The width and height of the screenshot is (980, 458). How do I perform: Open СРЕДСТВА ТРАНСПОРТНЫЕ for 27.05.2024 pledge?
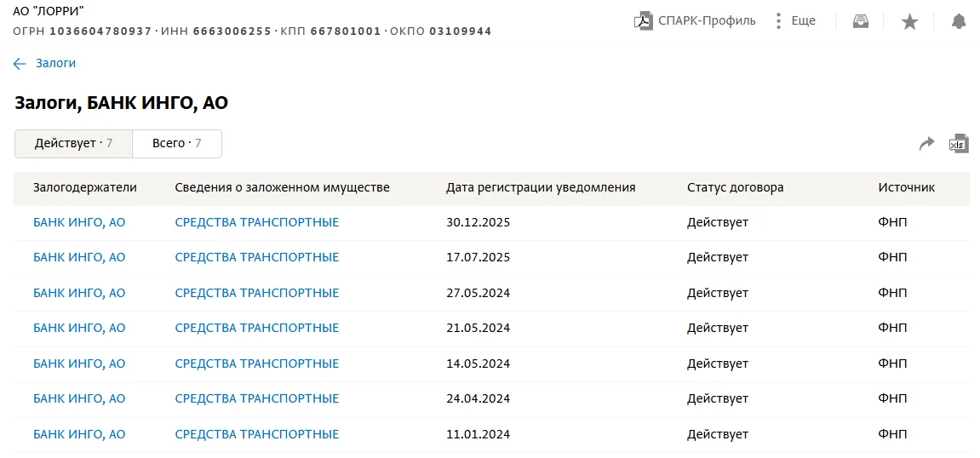click(257, 293)
